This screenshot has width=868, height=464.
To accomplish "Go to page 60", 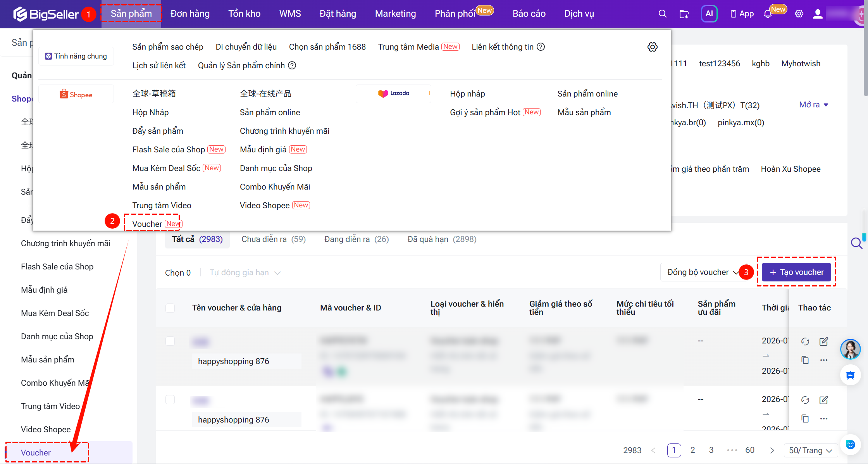I will pos(750,450).
